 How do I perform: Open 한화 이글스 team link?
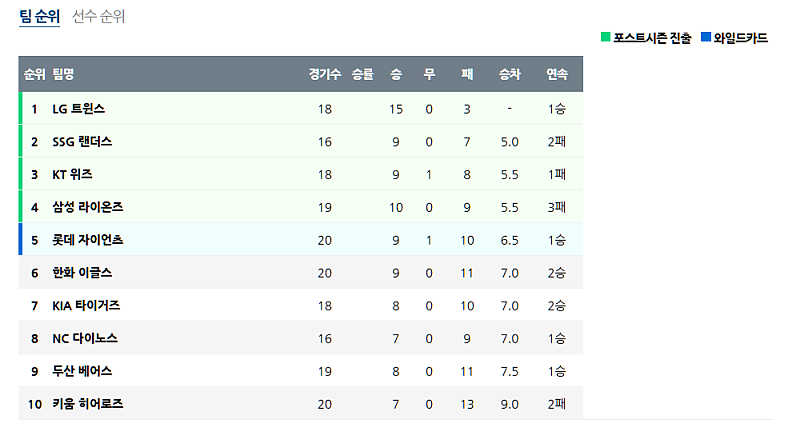click(82, 273)
